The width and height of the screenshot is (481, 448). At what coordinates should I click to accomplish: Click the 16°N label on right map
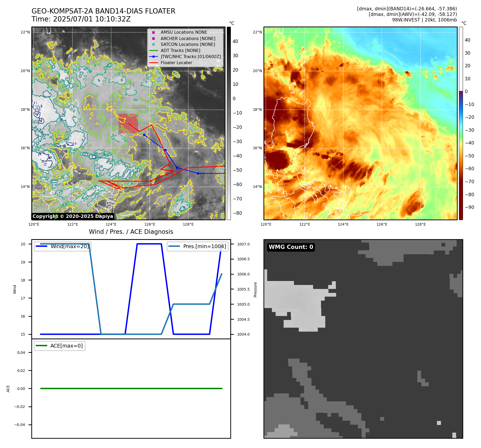[x=257, y=148]
